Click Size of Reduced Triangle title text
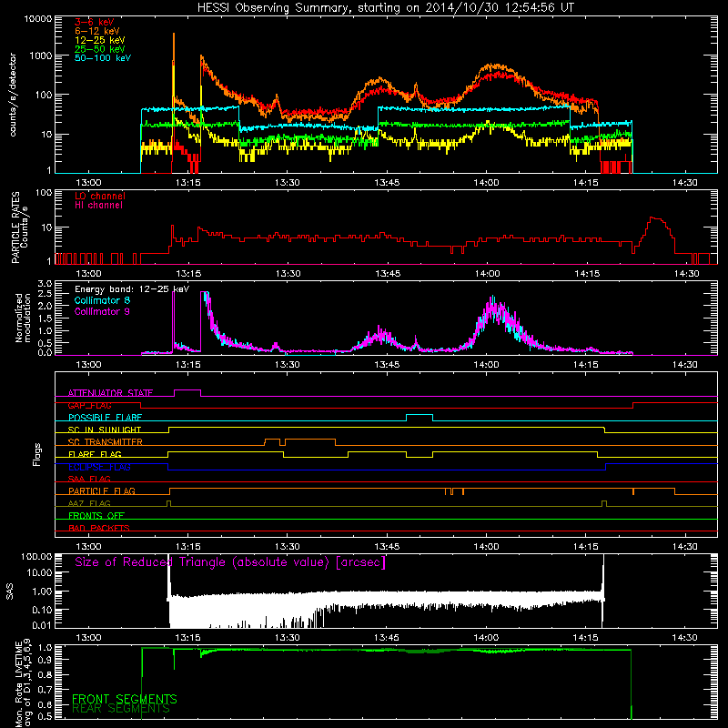 (230, 562)
